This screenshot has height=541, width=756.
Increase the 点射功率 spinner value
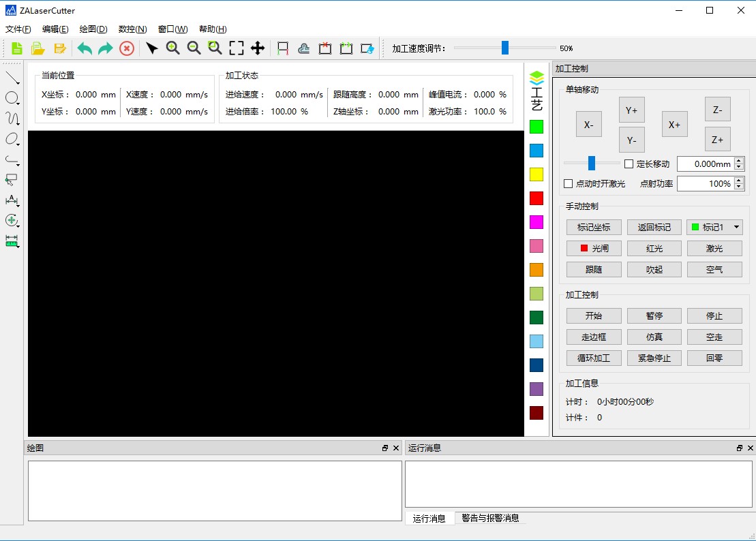tap(739, 181)
